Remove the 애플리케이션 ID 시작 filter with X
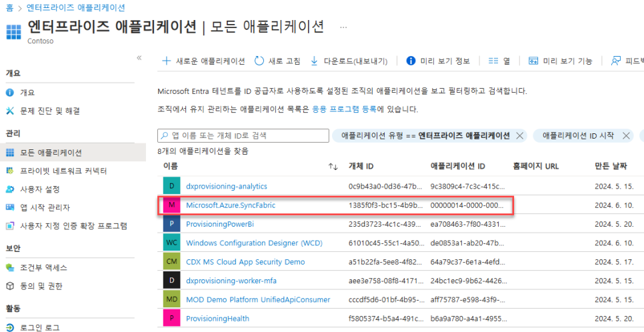Viewport: 644px width, 332px height. point(627,135)
